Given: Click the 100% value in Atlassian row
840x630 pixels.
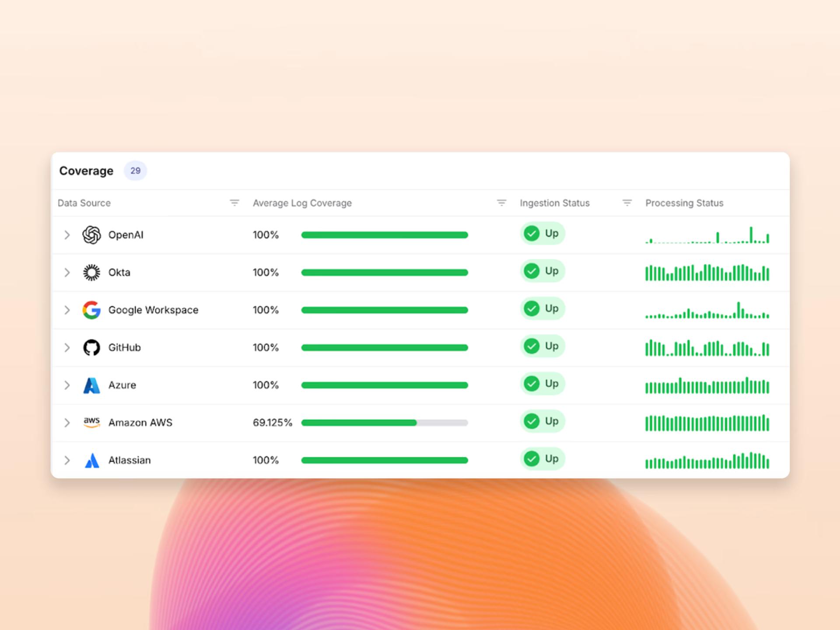Looking at the screenshot, I should pyautogui.click(x=266, y=460).
